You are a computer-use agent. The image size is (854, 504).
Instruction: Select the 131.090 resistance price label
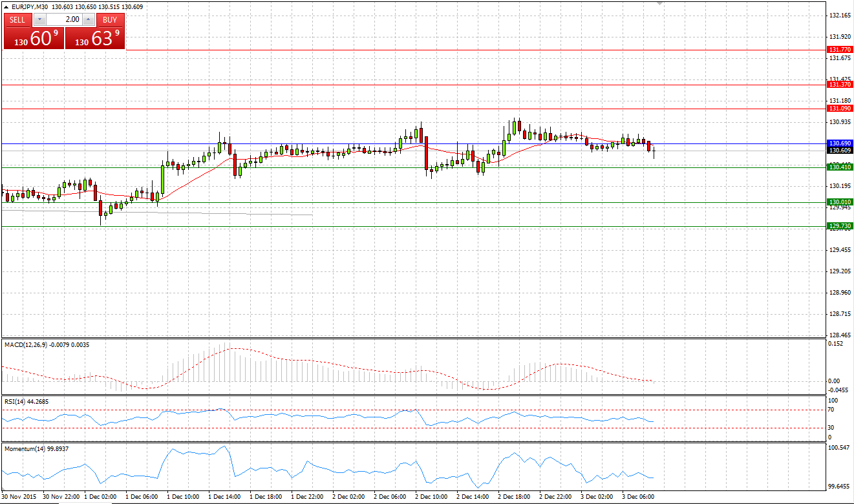tap(840, 109)
